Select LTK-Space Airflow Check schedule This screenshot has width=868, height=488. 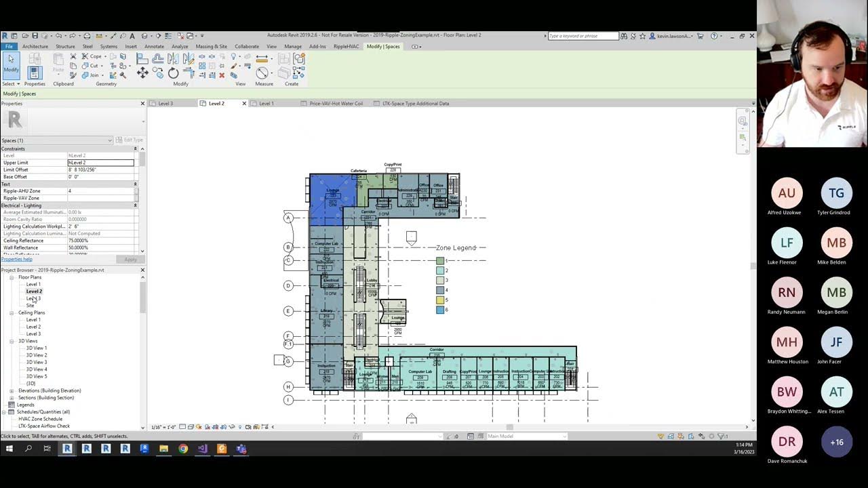(x=44, y=426)
